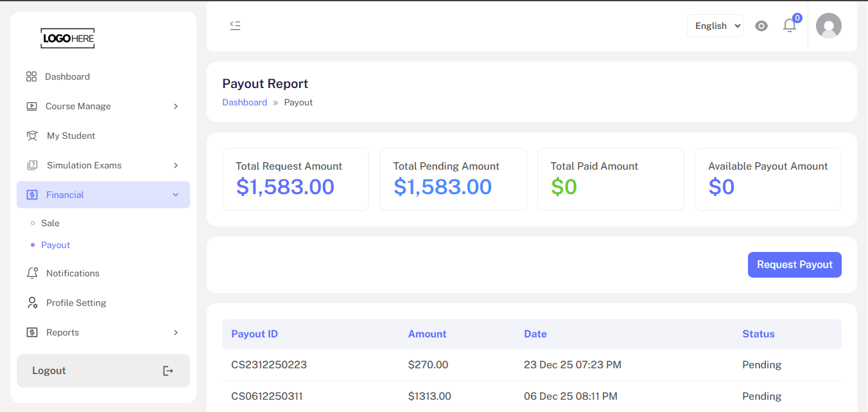Click the Logout button
The image size is (868, 412).
pos(103,371)
